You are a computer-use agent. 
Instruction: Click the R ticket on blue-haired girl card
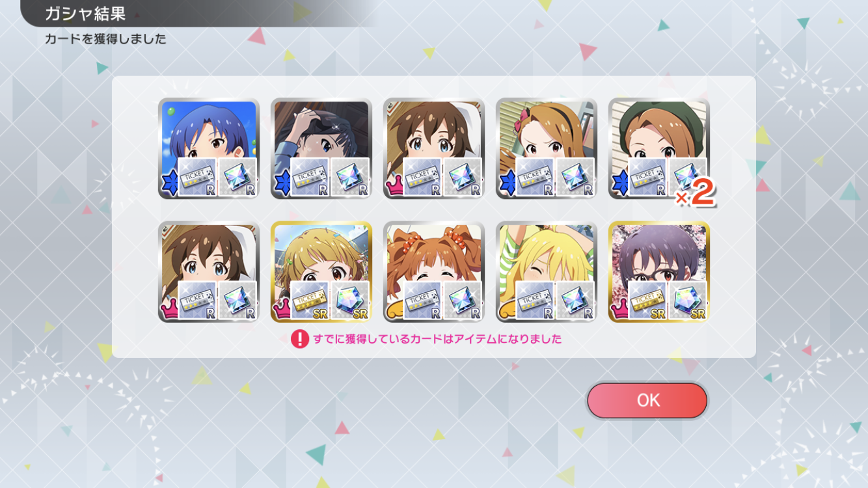(x=198, y=177)
